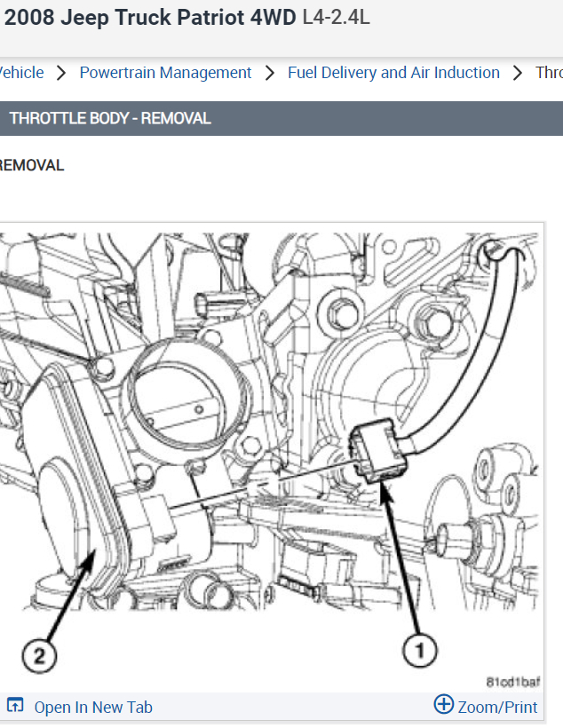Click the chevron after the Vehicle breadcrumb

click(x=61, y=74)
